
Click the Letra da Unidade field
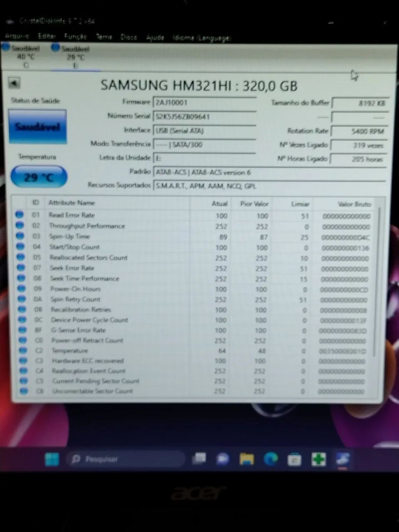click(x=204, y=158)
